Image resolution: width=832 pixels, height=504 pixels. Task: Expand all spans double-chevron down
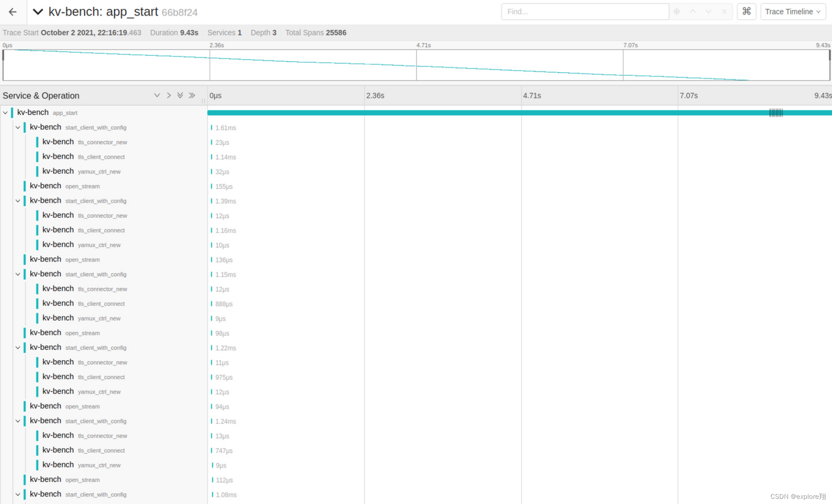coord(180,95)
